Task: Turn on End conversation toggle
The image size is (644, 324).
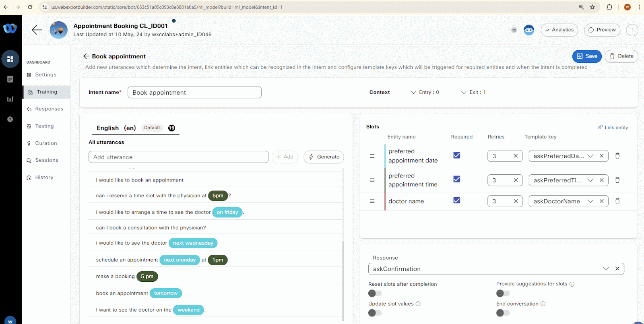Action: pyautogui.click(x=503, y=313)
